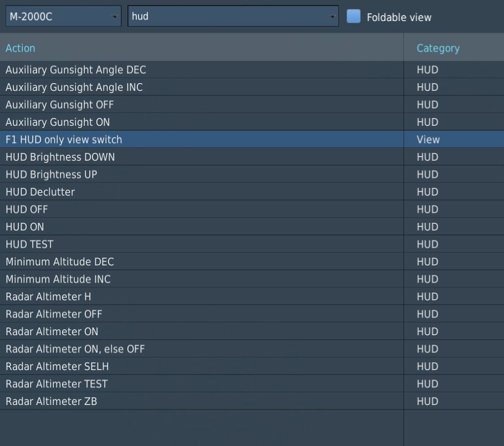Select Radar Altimeter ON, else OFF row
The height and width of the screenshot is (446, 504).
(252, 349)
